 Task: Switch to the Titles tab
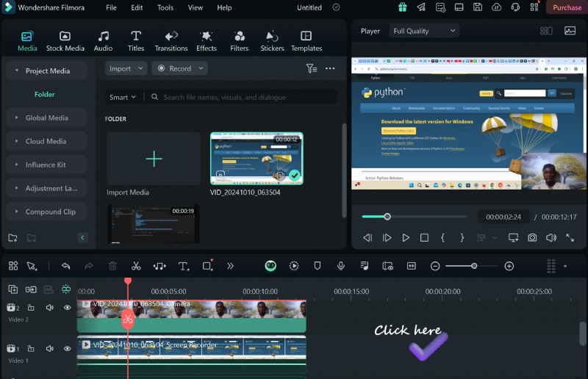[136, 40]
